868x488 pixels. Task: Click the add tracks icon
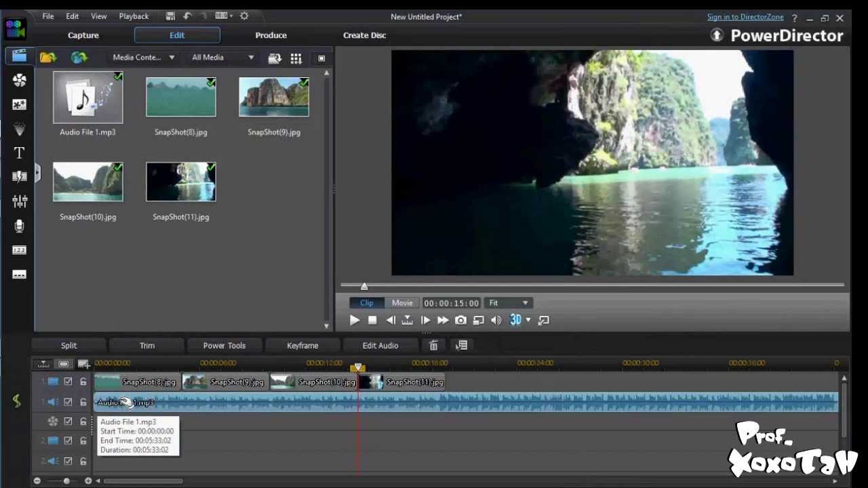pos(83,364)
